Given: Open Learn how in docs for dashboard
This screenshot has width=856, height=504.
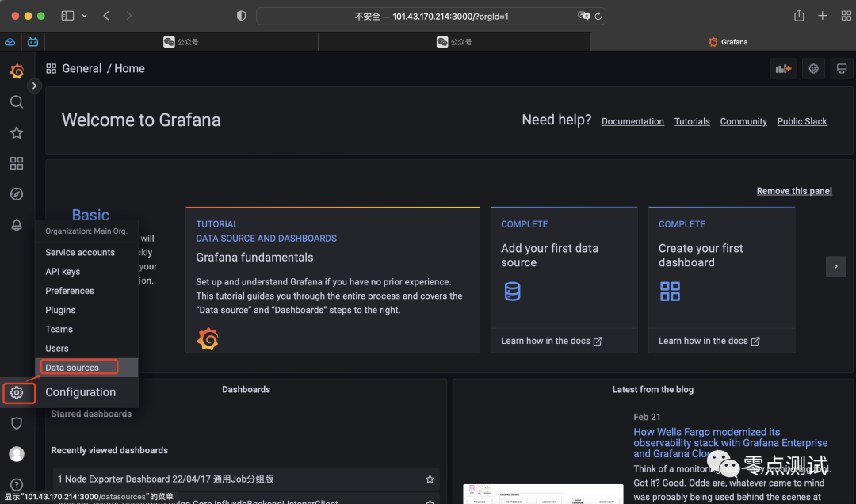Looking at the screenshot, I should coord(709,341).
